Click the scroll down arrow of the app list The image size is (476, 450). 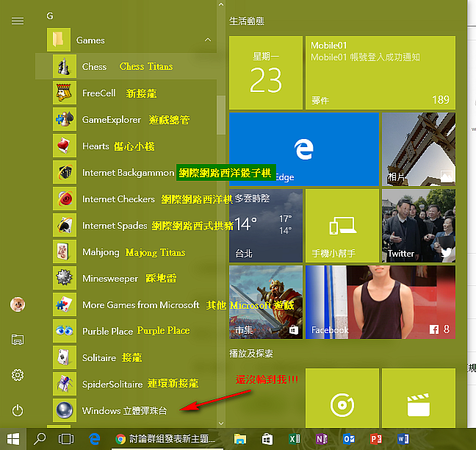(x=221, y=424)
